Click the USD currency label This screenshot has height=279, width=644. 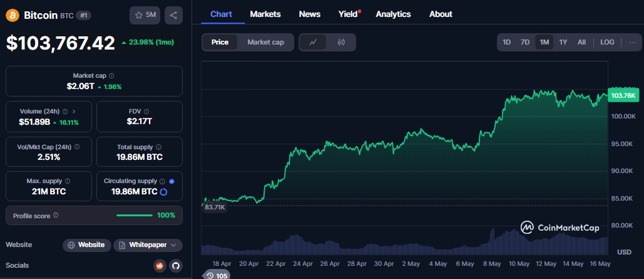pos(625,252)
